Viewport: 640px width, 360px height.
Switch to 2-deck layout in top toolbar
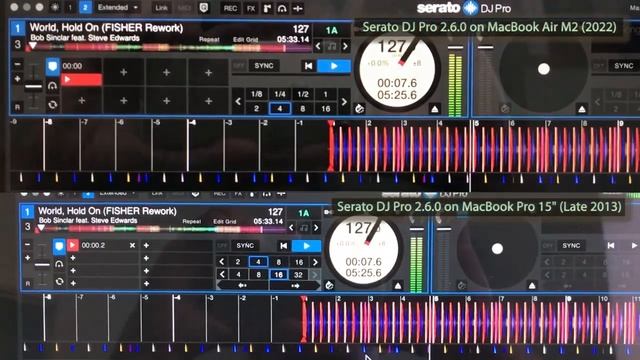tap(85, 7)
